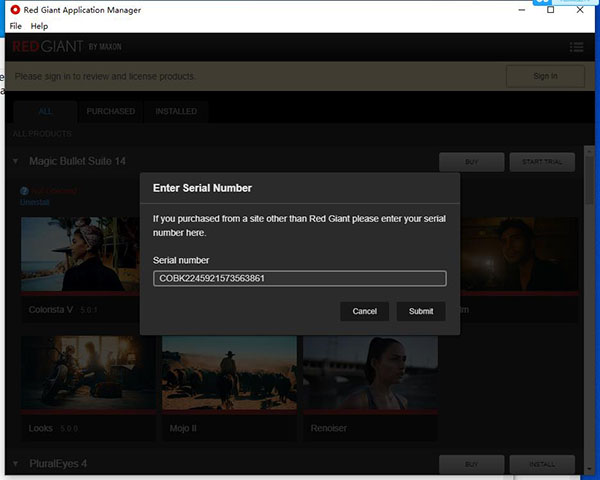Click Install for PluralEyes 4

pos(542,464)
